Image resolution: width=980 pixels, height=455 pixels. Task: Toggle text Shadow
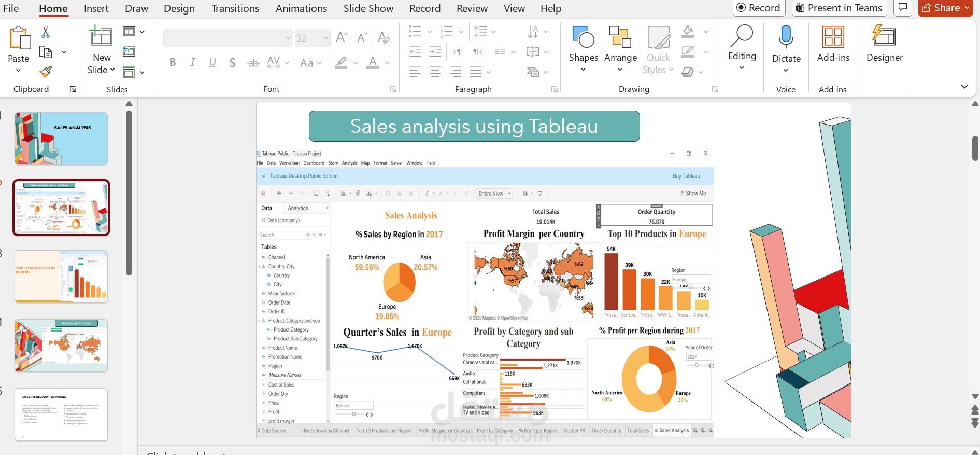233,63
